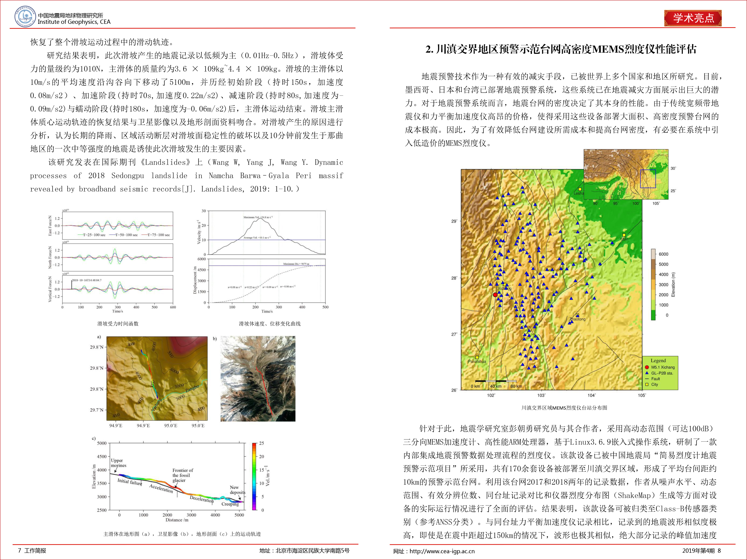Click the timestamp '2018-10-16T14:48:04.7'

86,280
